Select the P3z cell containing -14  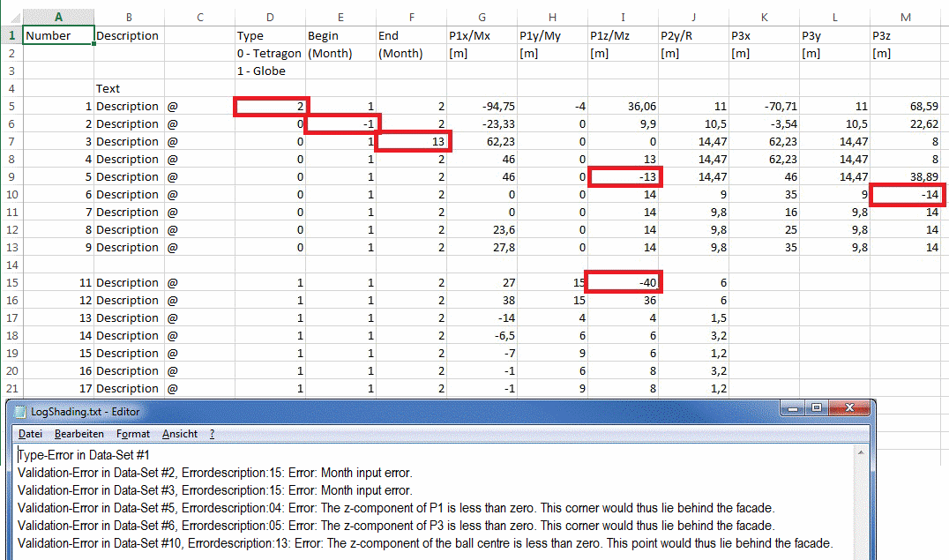pyautogui.click(x=907, y=194)
